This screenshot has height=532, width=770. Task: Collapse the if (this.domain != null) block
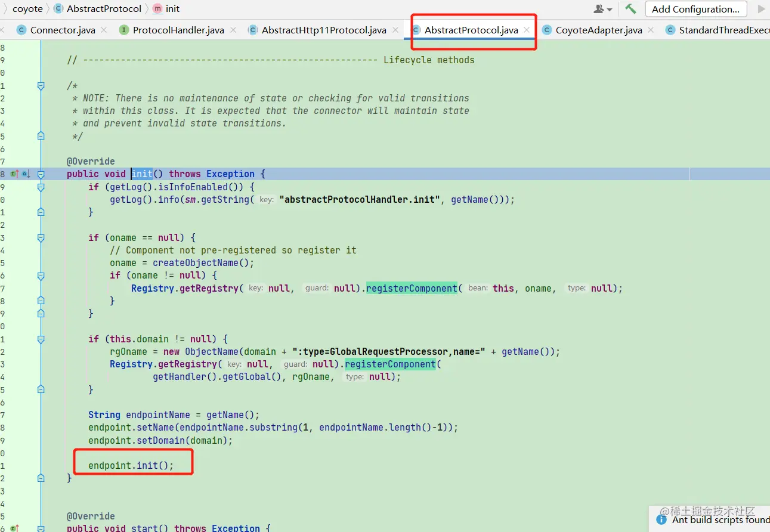[x=41, y=339]
